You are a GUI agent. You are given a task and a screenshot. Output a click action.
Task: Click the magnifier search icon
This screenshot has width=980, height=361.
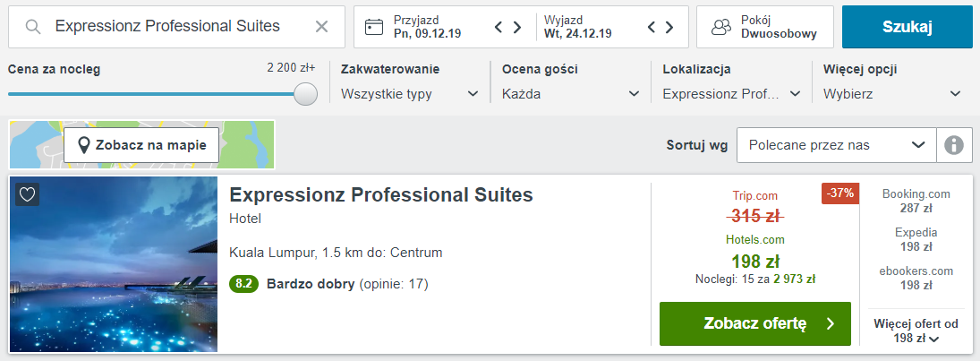pos(33,26)
